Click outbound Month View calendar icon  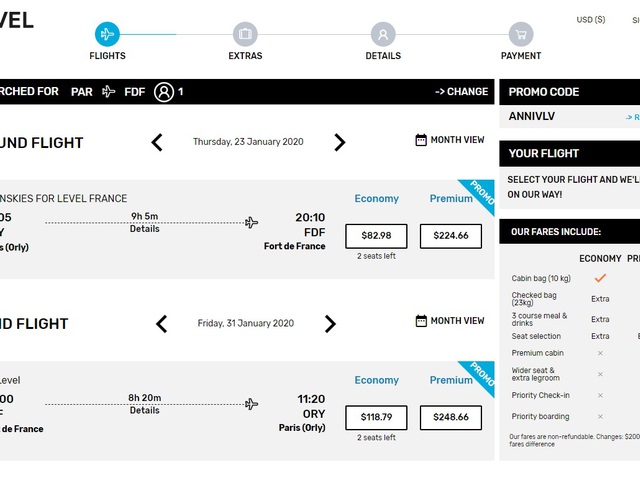coord(421,140)
